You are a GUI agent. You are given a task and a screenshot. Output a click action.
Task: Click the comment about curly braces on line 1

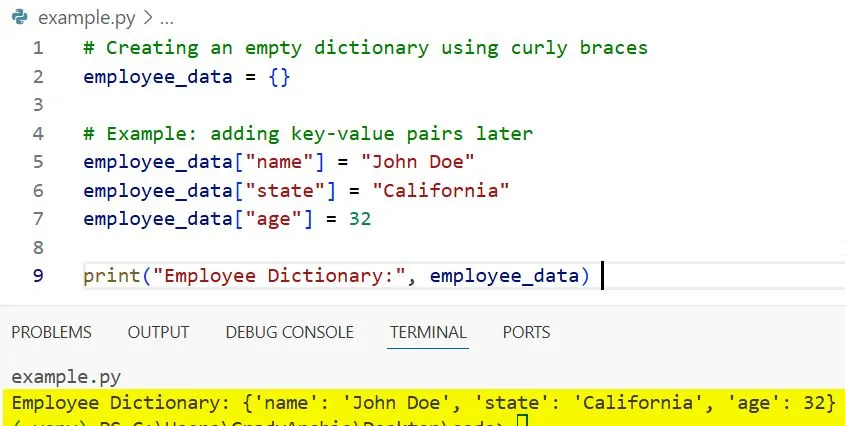coord(366,48)
